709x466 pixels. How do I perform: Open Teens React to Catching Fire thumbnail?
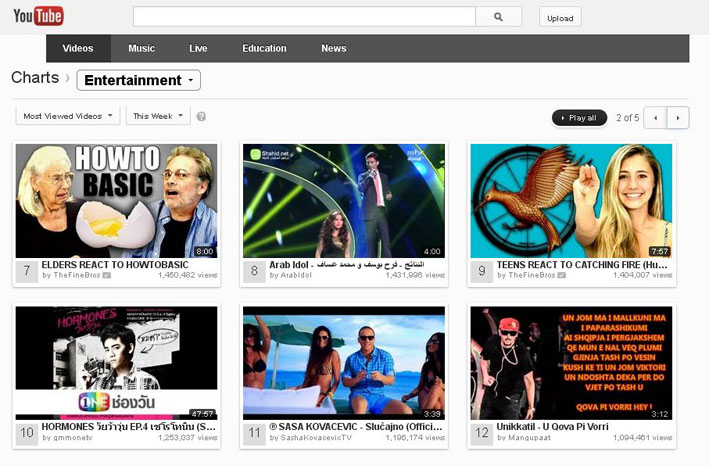tap(571, 201)
